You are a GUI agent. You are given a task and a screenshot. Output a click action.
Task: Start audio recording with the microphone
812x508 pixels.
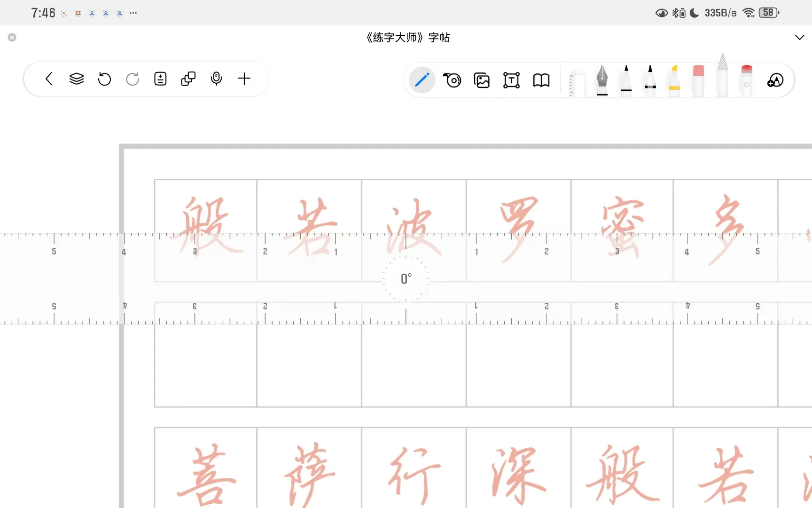click(x=216, y=79)
